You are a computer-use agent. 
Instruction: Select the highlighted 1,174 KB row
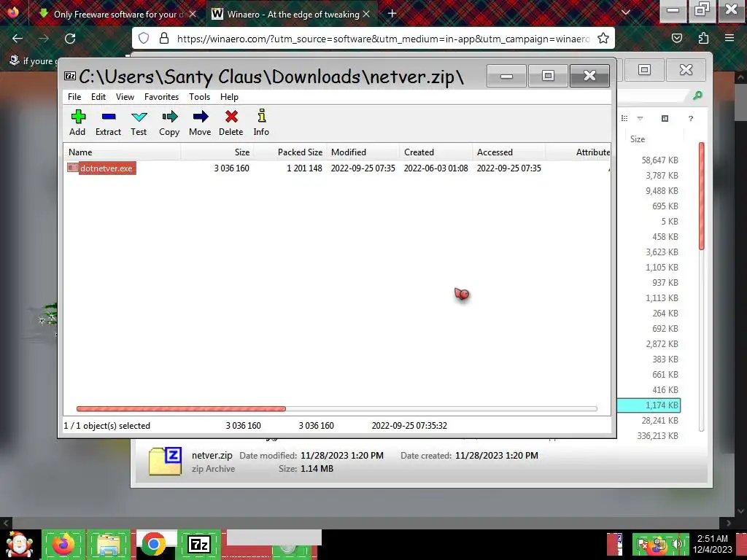coord(649,405)
